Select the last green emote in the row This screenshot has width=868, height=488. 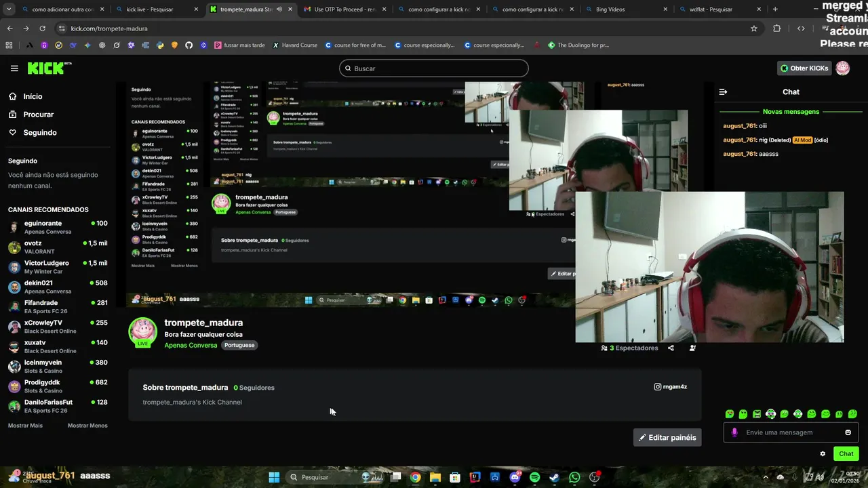pos(852,413)
